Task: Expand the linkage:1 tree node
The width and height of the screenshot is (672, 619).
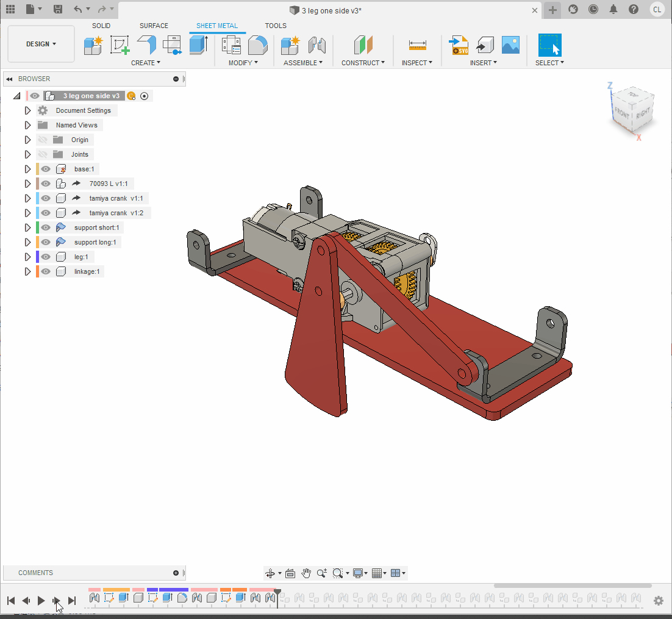Action: [x=27, y=271]
